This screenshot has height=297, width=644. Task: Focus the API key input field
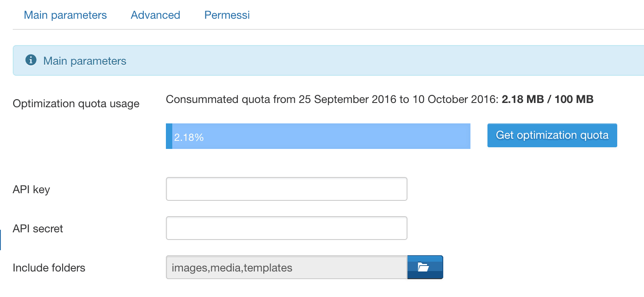287,189
